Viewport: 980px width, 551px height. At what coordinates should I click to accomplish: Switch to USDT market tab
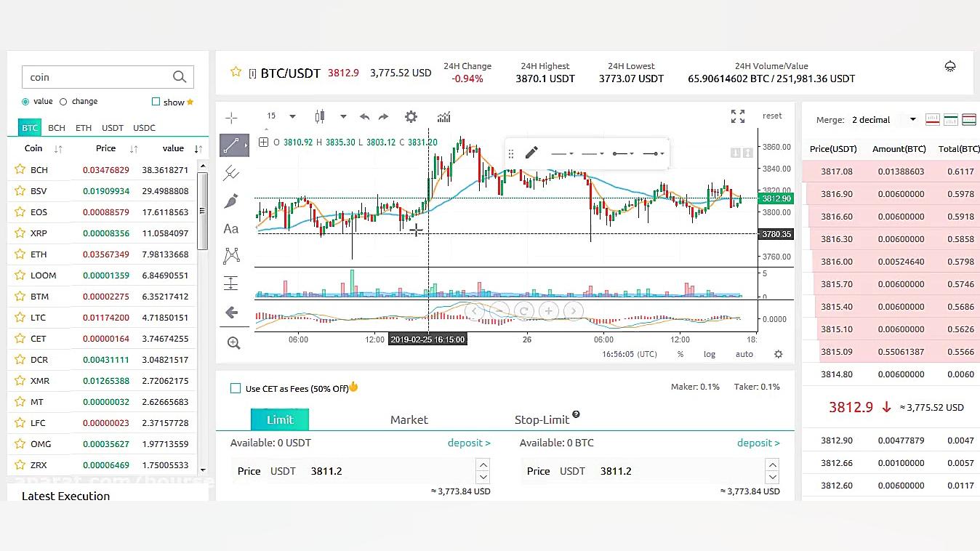point(113,128)
